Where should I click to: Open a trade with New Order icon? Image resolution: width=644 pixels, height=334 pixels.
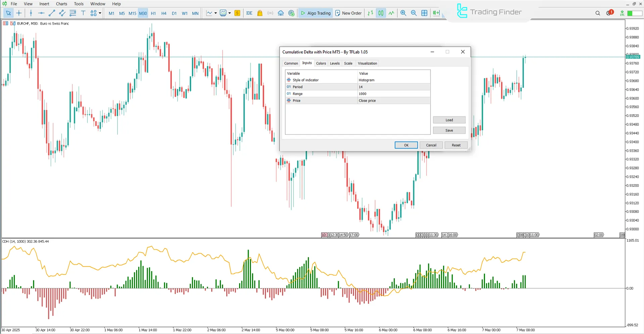click(x=348, y=13)
